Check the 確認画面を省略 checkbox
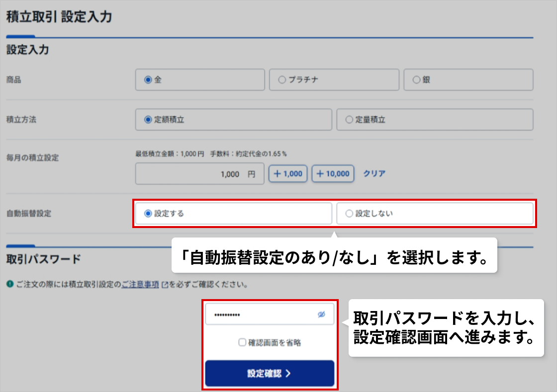Screen dimensions: 557x392 click(x=242, y=342)
